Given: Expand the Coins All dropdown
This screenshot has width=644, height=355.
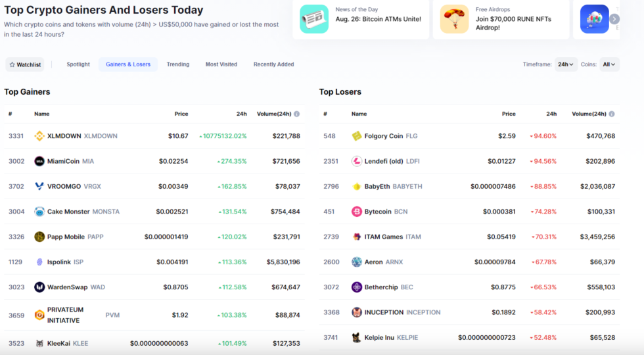Looking at the screenshot, I should pos(609,64).
